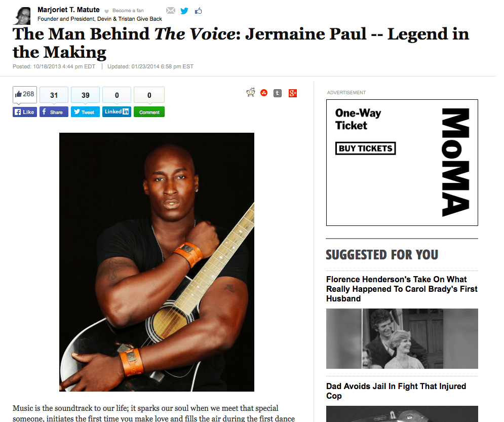The height and width of the screenshot is (422, 504).
Task: Click the Twitter bird icon beside author
Action: click(x=184, y=11)
